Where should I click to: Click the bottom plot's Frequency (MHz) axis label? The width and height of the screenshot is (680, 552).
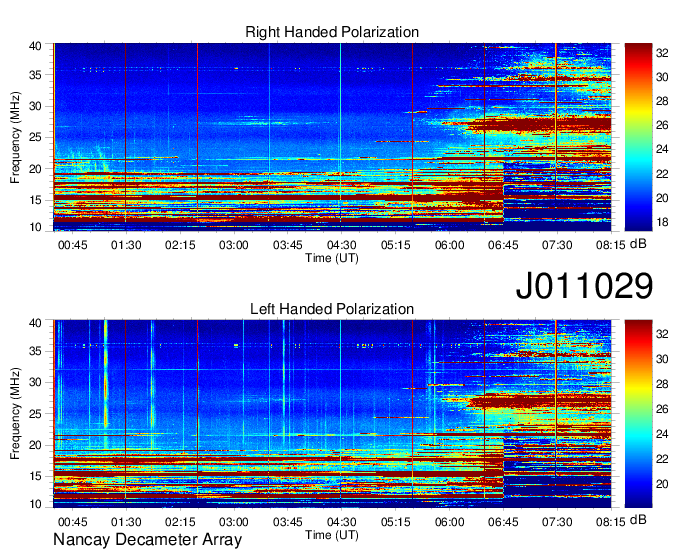15,414
